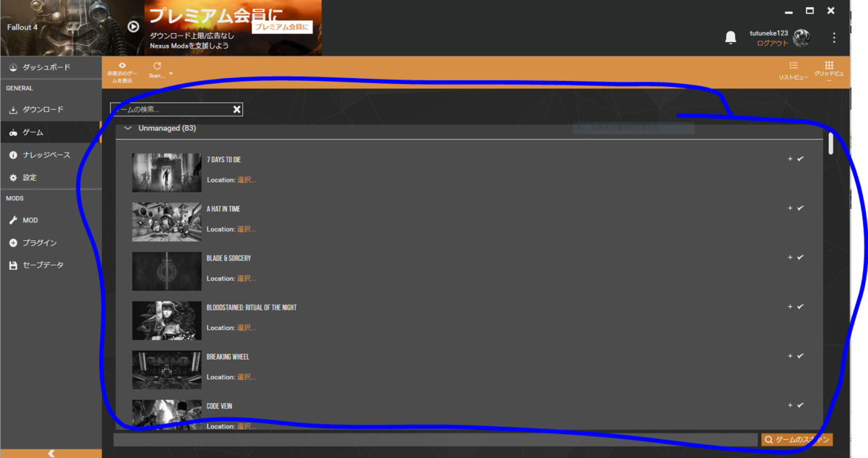Manage Blade & Sorcery with checkmark icon
The height and width of the screenshot is (458, 868).
pos(800,257)
